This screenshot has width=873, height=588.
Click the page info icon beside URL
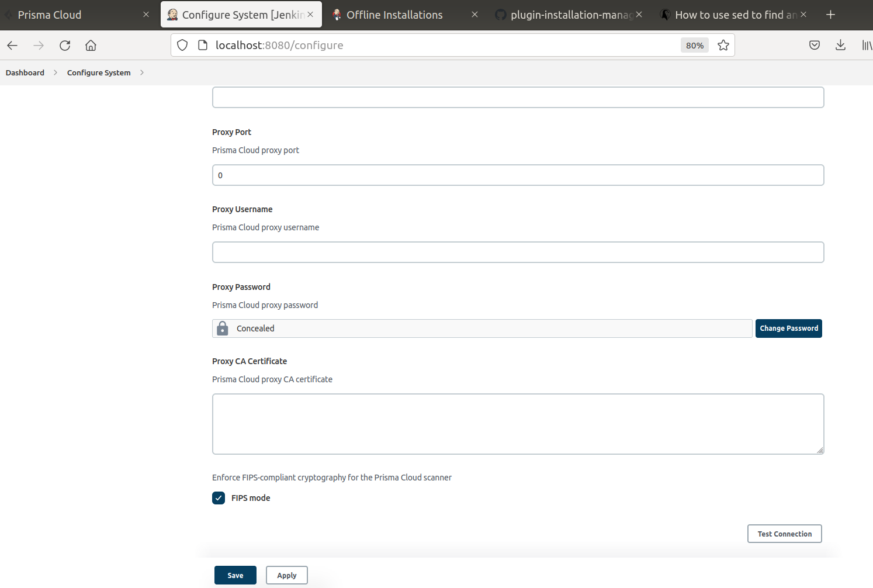203,45
